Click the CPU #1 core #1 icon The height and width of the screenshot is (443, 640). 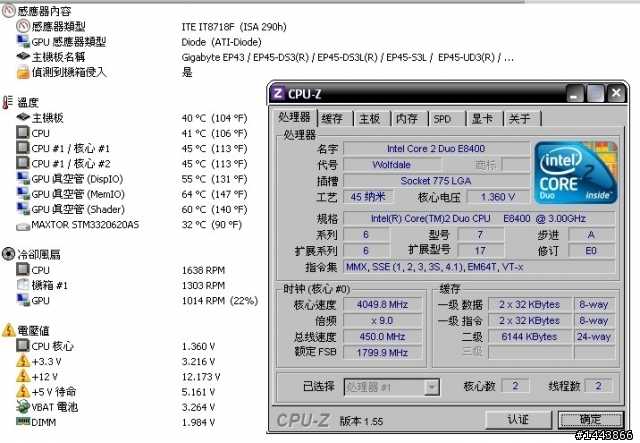[x=23, y=148]
